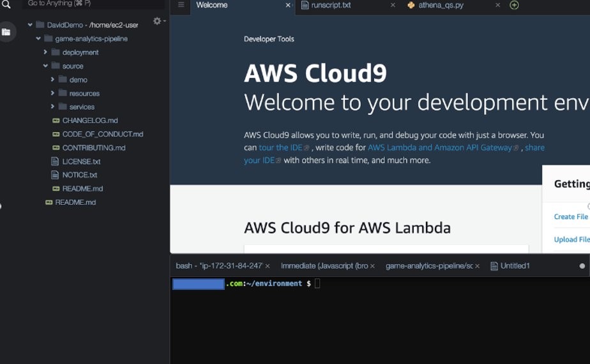Select the bash terminal tab
The width and height of the screenshot is (590, 364).
point(219,266)
